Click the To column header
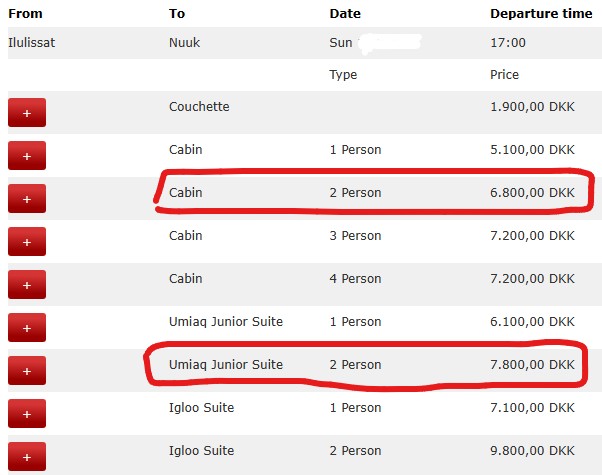This screenshot has width=602, height=475. (x=177, y=14)
